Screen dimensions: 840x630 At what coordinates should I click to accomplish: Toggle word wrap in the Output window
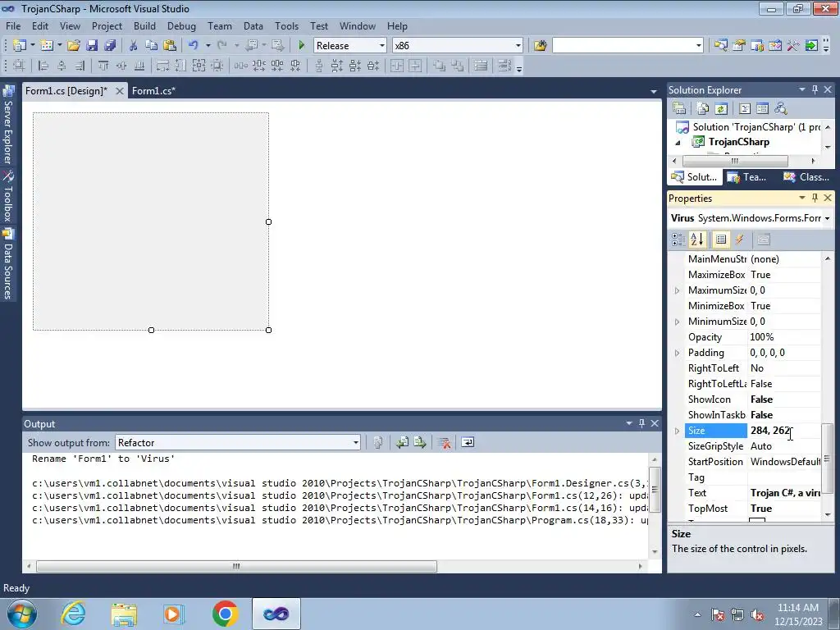(x=468, y=442)
